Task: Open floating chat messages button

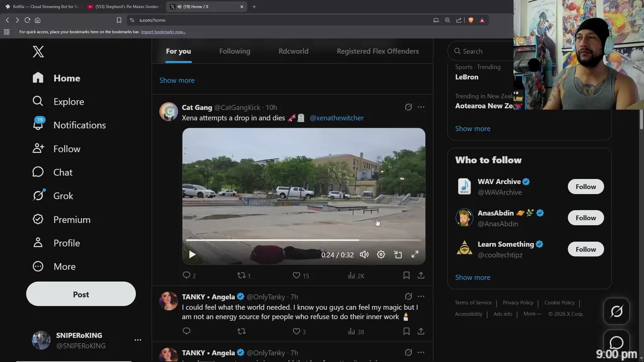Action: (616, 342)
